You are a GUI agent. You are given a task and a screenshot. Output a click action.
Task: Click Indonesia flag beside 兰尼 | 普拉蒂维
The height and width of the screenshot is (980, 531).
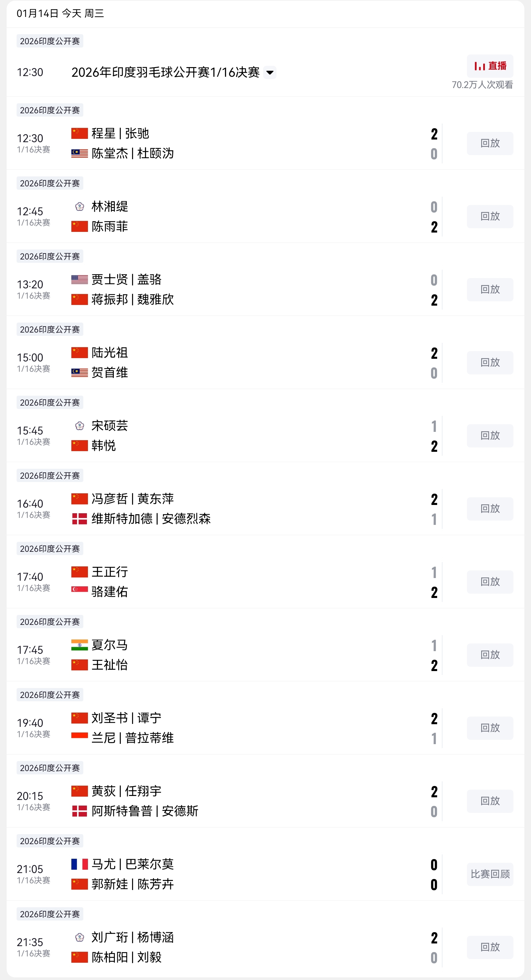coord(79,735)
